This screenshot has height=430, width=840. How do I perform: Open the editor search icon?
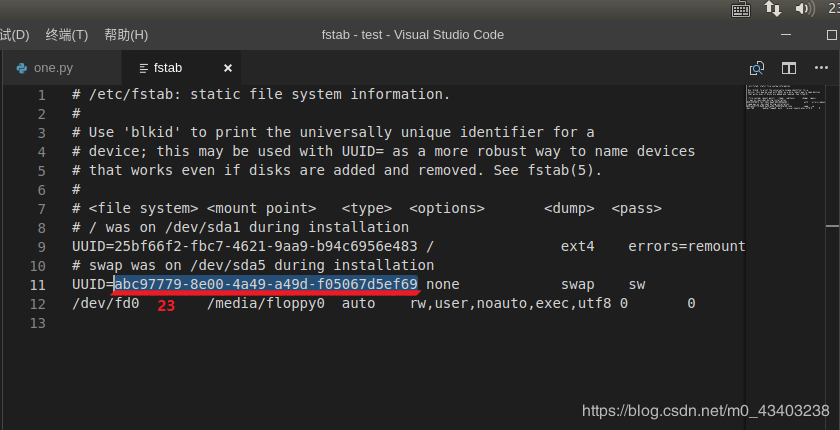[x=756, y=68]
